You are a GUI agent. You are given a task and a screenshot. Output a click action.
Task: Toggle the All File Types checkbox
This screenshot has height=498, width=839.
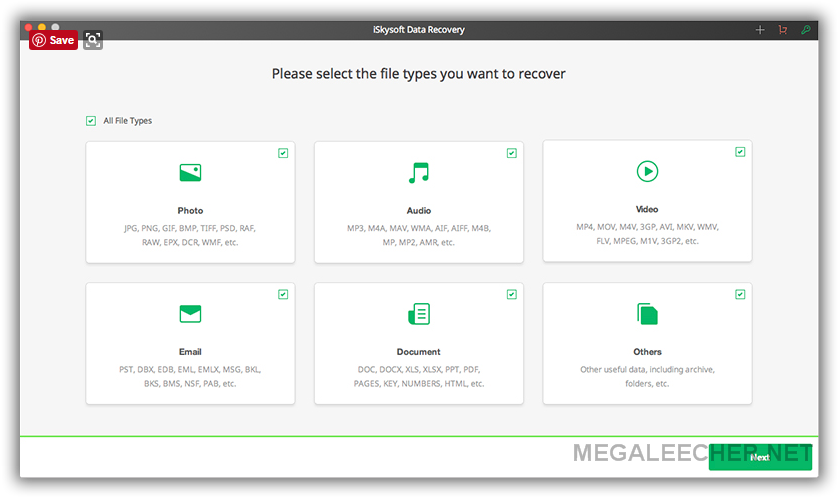(91, 121)
